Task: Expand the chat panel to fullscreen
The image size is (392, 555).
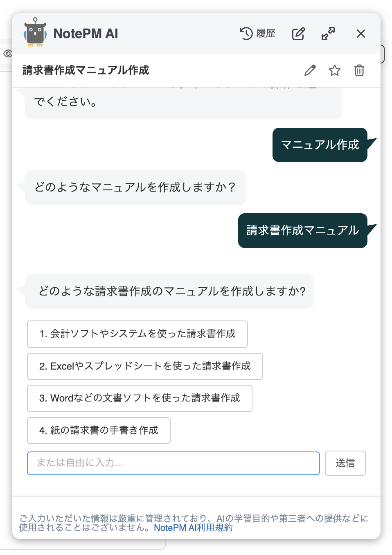Action: 328,34
